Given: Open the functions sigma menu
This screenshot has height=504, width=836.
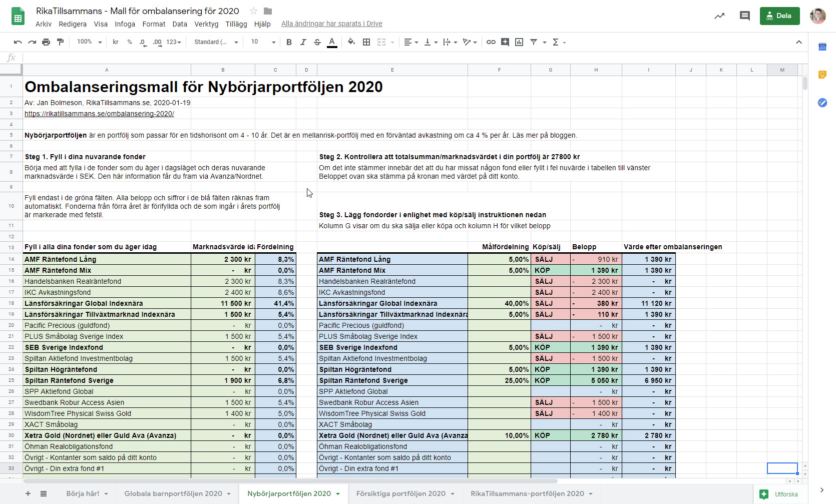Looking at the screenshot, I should click(x=559, y=42).
